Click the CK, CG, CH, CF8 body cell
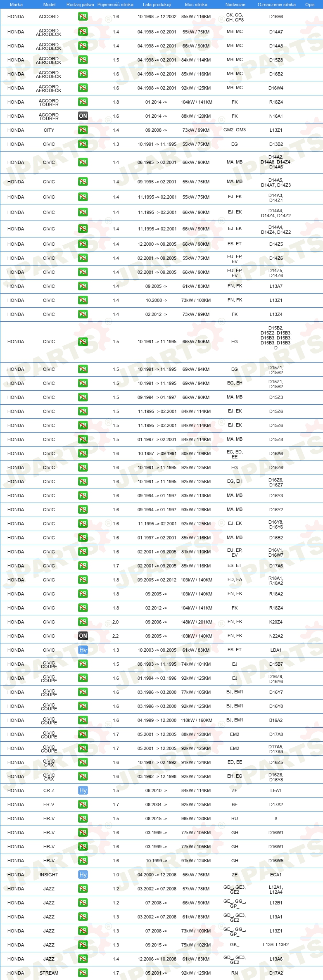The image size is (323, 980). (x=235, y=17)
